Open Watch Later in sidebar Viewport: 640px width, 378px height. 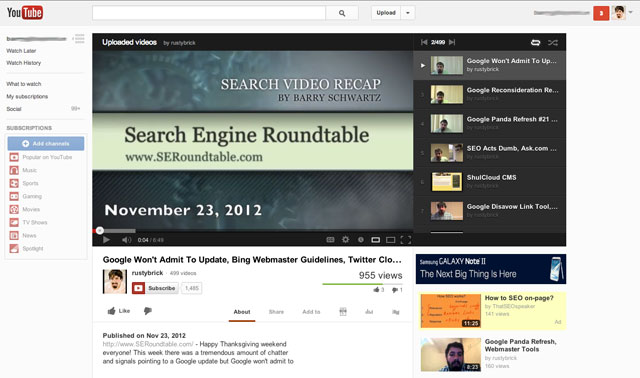point(21,51)
